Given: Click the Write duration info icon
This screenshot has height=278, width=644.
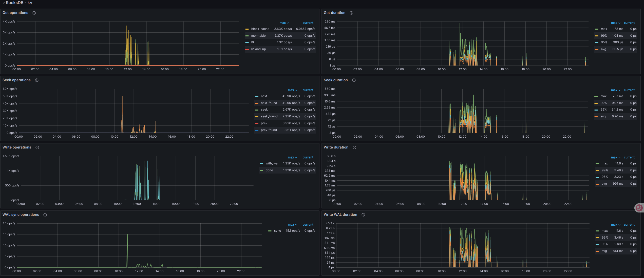Looking at the screenshot, I should pos(354,147).
